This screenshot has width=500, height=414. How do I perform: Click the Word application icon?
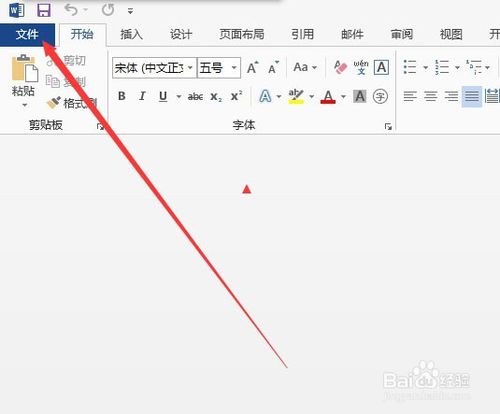[17, 10]
